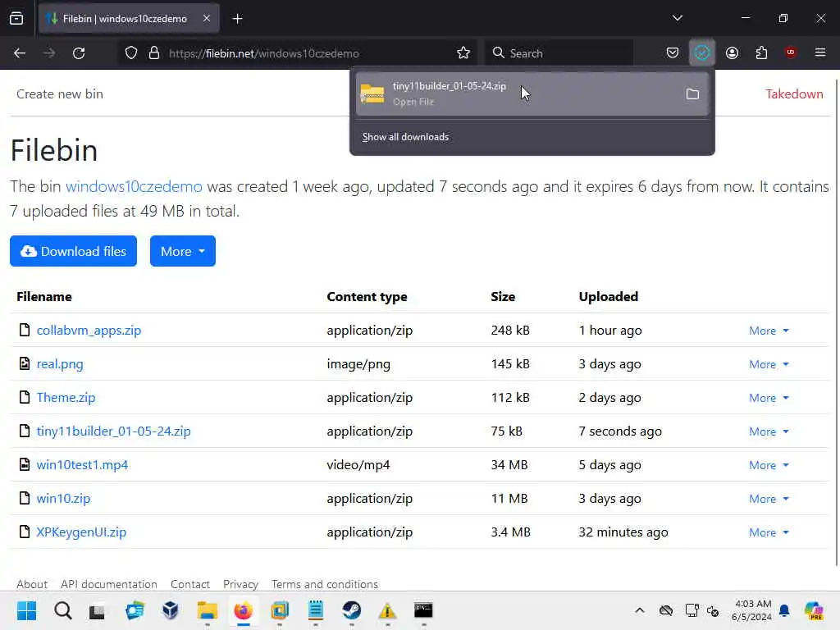Open Terms and conditions footer link

(x=325, y=584)
